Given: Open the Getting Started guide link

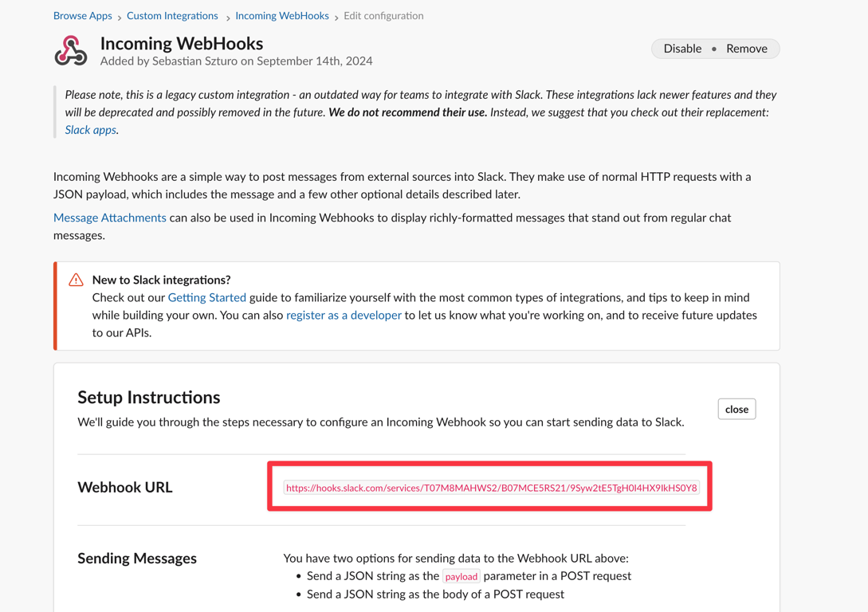Looking at the screenshot, I should (x=207, y=297).
